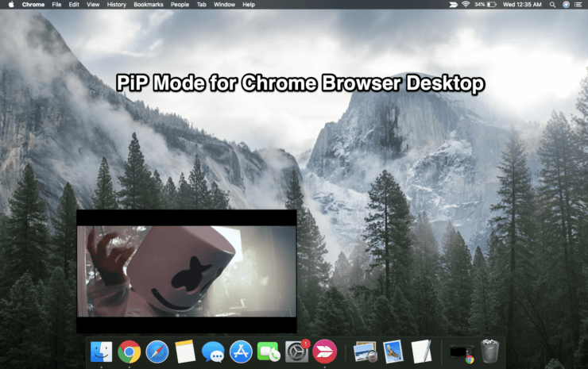This screenshot has width=588, height=369.
Task: Open Preview app in the dock
Action: pyautogui.click(x=366, y=352)
